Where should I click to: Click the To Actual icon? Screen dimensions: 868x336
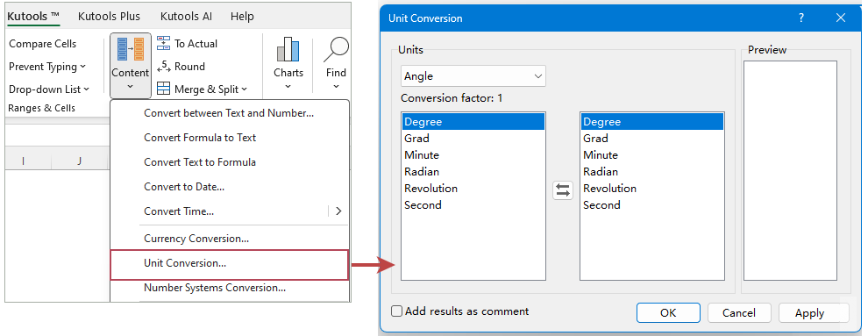164,43
